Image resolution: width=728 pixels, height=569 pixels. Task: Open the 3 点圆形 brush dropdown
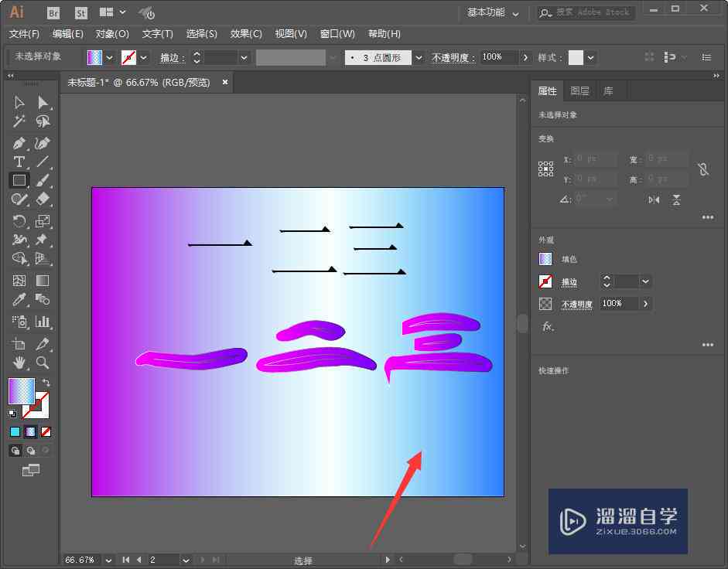click(419, 57)
